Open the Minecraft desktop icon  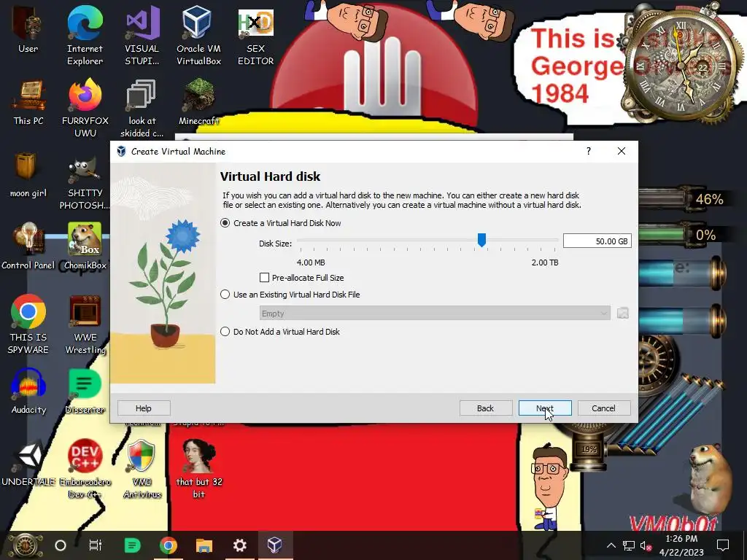[198, 102]
